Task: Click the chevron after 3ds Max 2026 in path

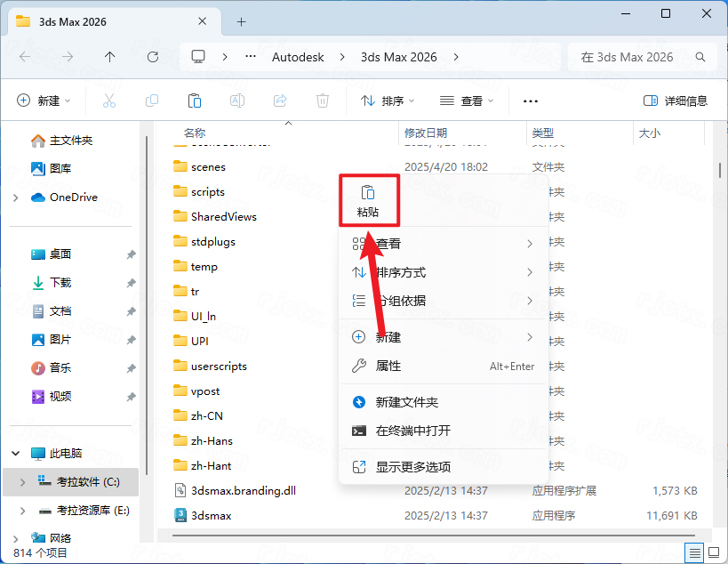Action: pyautogui.click(x=456, y=57)
